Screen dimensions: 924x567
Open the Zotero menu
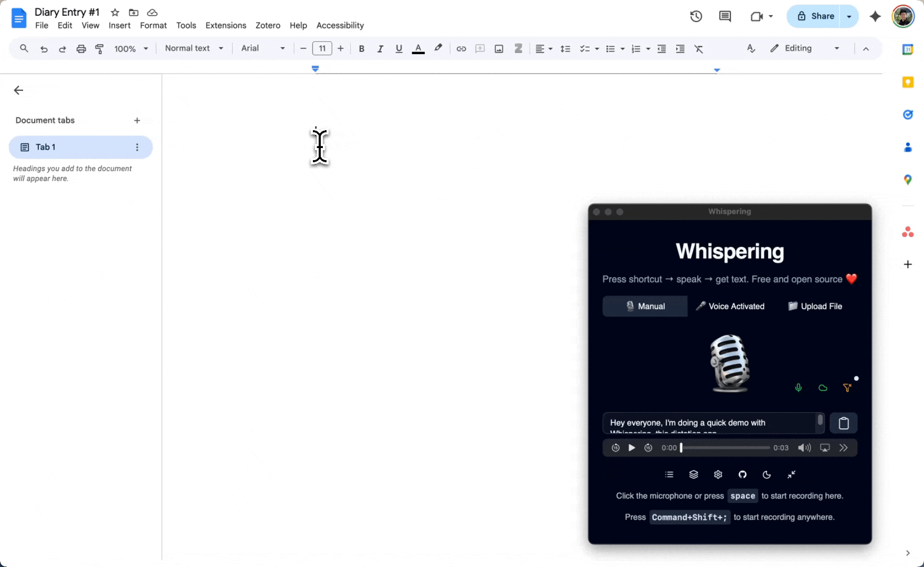(x=268, y=25)
